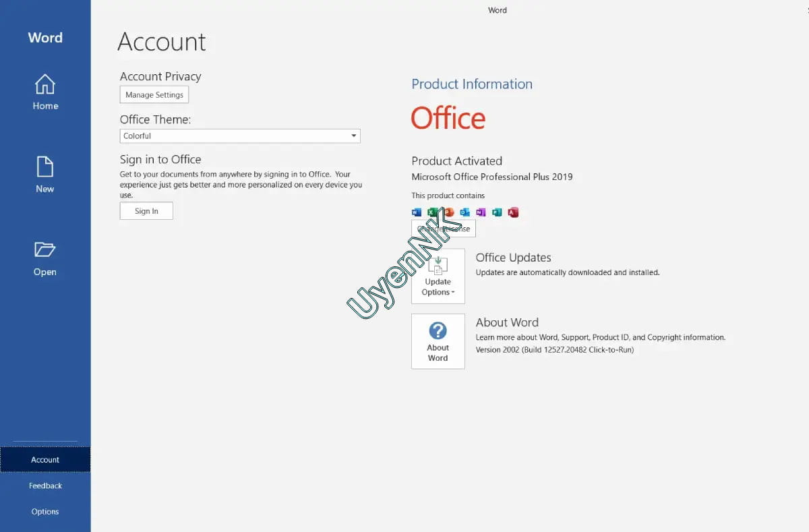Click Microsoft Office Professional Plus 2019 text

(x=492, y=177)
